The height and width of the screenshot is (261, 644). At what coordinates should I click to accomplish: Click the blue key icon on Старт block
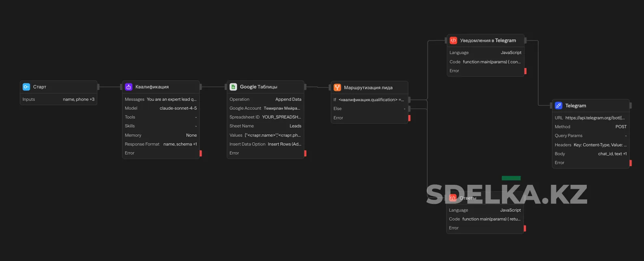click(x=26, y=87)
